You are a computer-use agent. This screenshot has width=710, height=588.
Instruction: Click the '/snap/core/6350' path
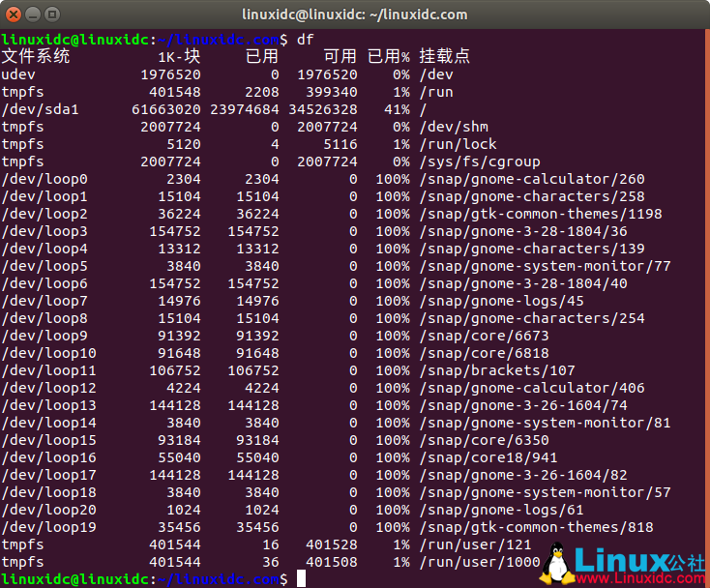(484, 440)
